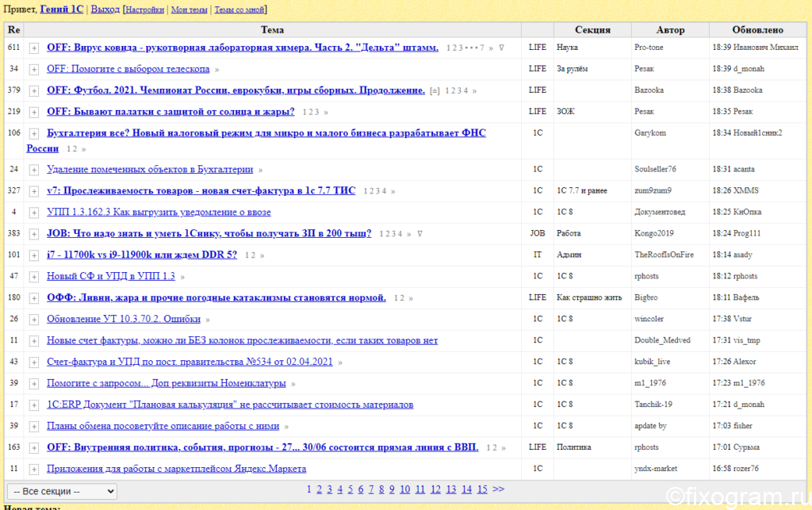Expand preview of the Футбол 2021 topic

33,91
